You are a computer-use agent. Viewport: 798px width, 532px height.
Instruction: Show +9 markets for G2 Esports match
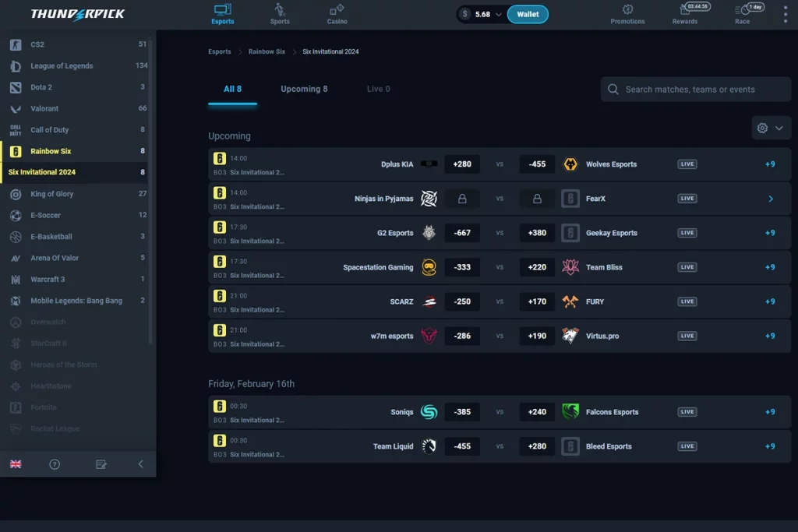770,233
